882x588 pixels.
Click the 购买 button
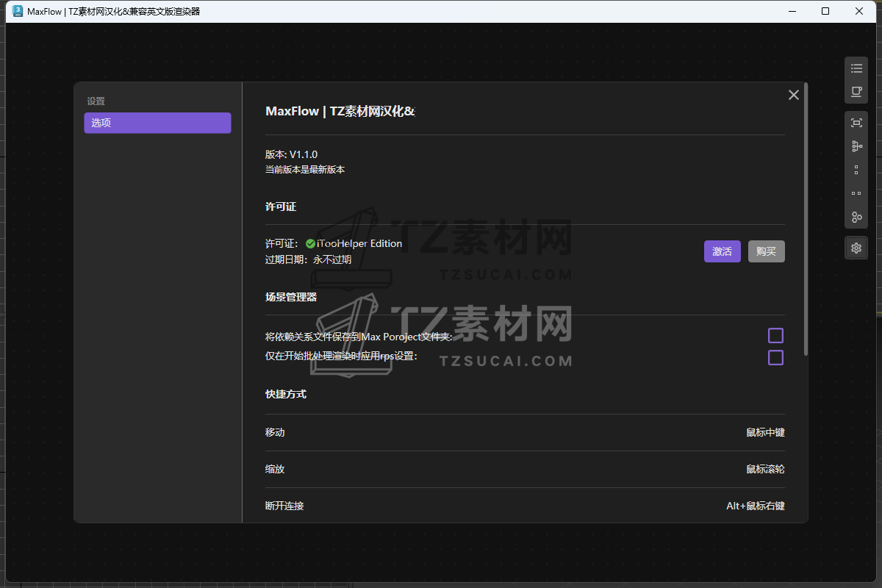coord(767,251)
